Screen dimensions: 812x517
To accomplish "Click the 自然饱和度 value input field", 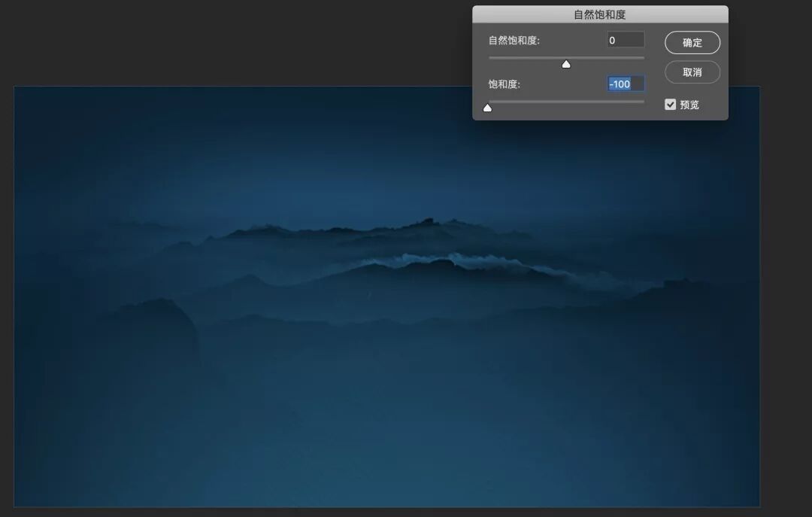I will [x=626, y=40].
